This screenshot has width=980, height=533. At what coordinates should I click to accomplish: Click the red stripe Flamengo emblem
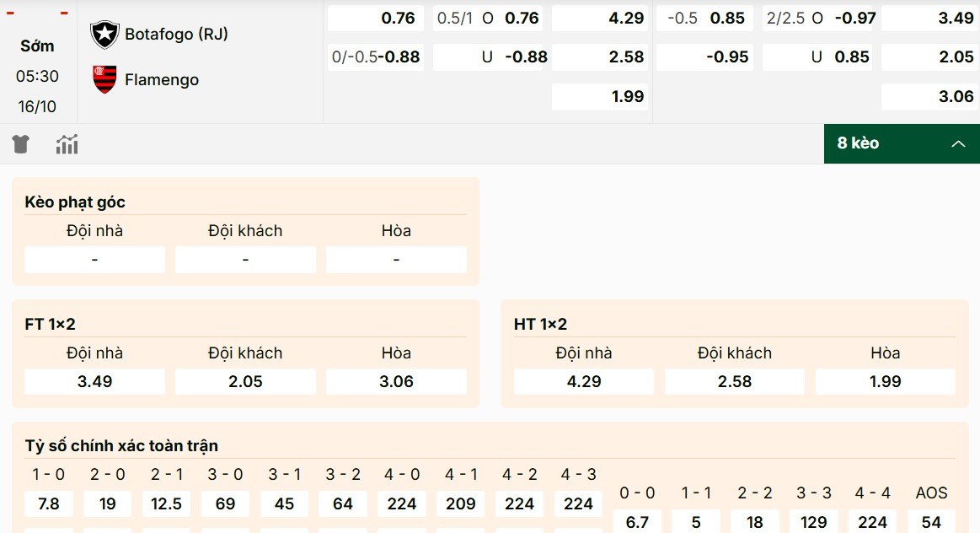(103, 78)
